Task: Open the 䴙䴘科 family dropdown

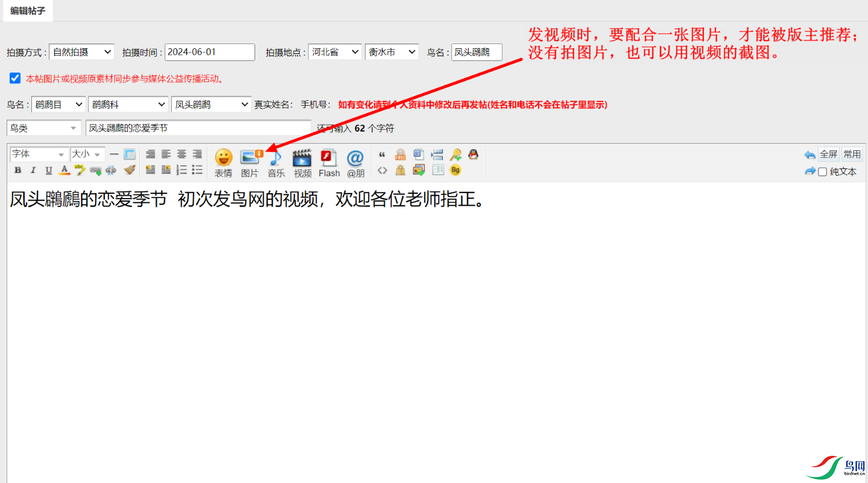Action: (x=128, y=104)
